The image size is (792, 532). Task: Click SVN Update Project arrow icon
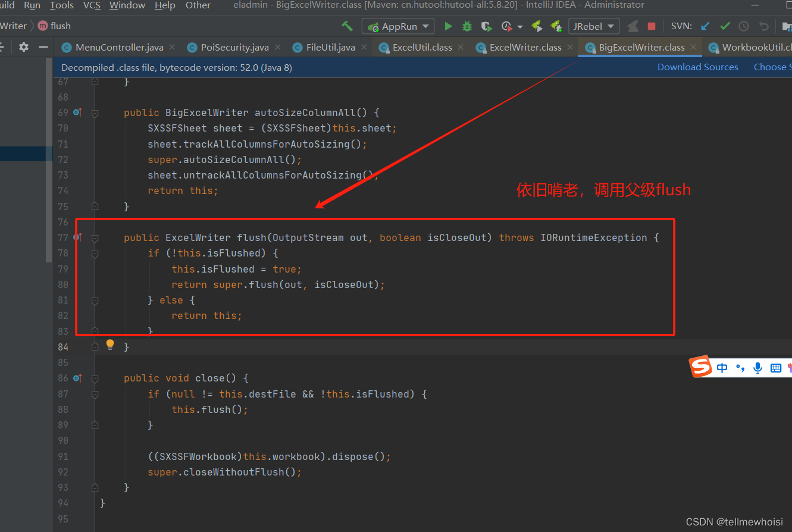(x=706, y=26)
